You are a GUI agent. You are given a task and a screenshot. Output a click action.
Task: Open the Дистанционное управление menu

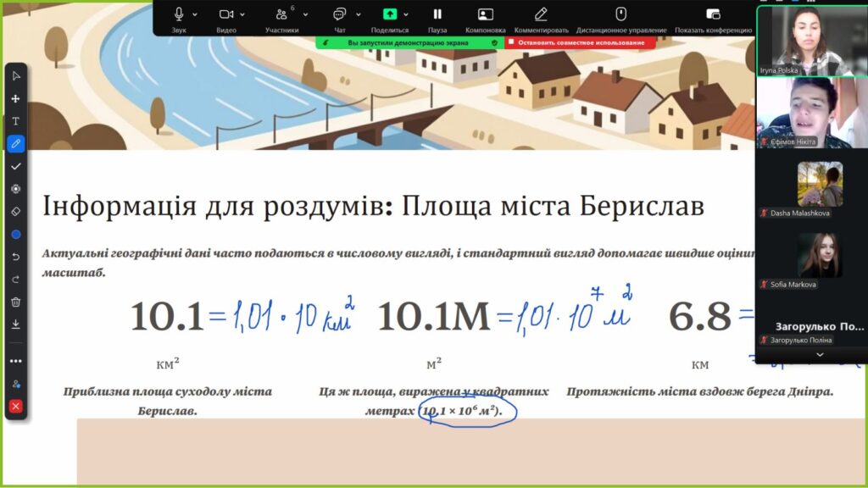click(620, 15)
